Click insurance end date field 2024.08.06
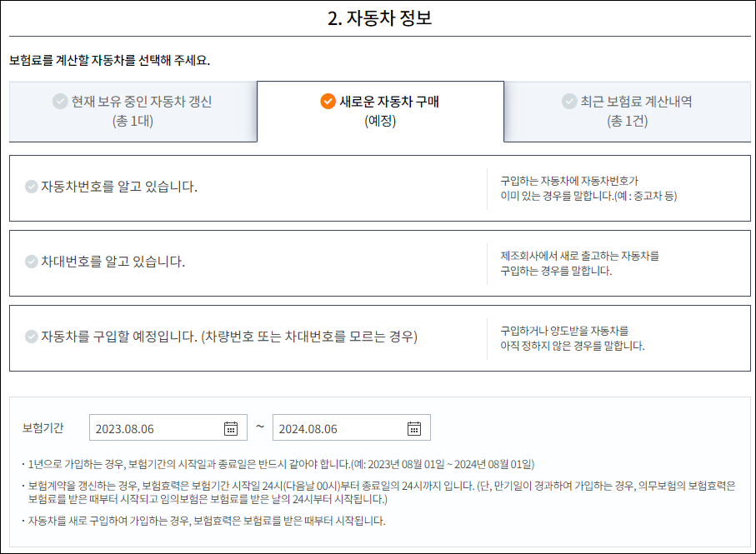 (x=352, y=427)
